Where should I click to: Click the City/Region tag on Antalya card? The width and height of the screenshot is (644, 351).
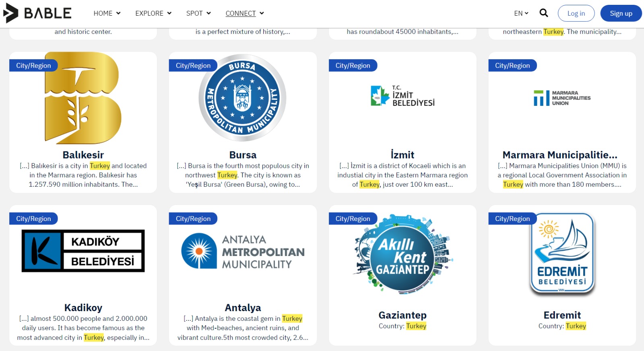(x=193, y=219)
